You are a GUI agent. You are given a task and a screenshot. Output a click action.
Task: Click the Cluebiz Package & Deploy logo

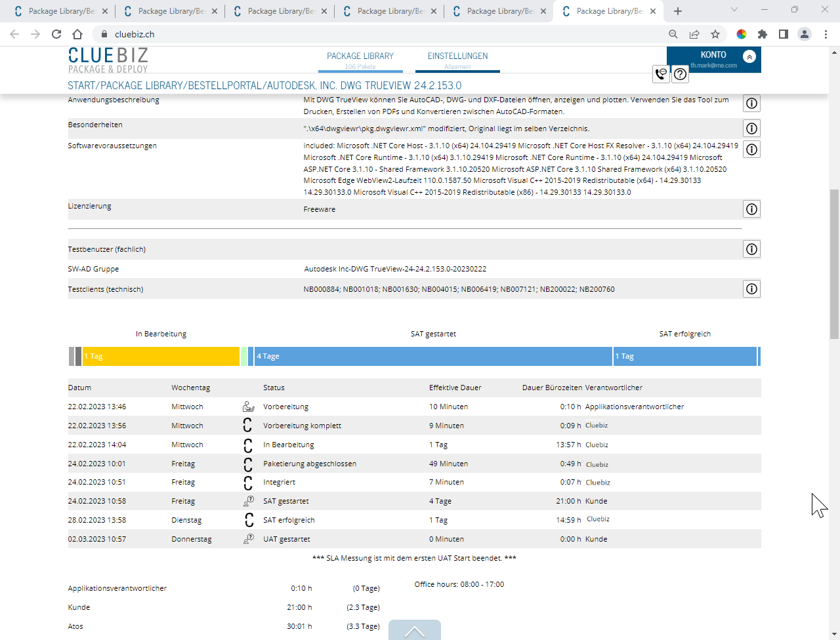[x=108, y=60]
